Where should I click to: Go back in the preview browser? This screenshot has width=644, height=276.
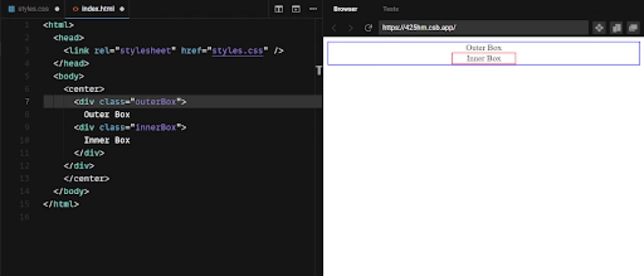tap(334, 28)
